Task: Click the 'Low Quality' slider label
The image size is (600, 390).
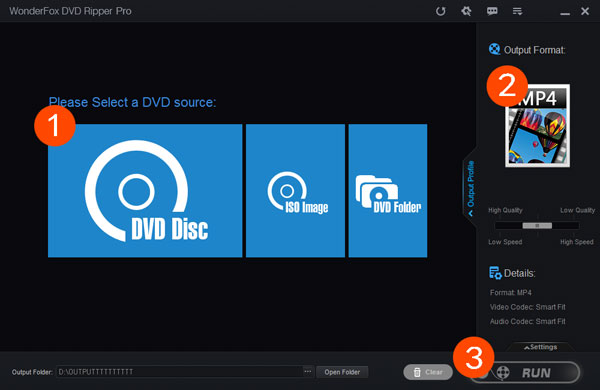Action: coord(577,210)
